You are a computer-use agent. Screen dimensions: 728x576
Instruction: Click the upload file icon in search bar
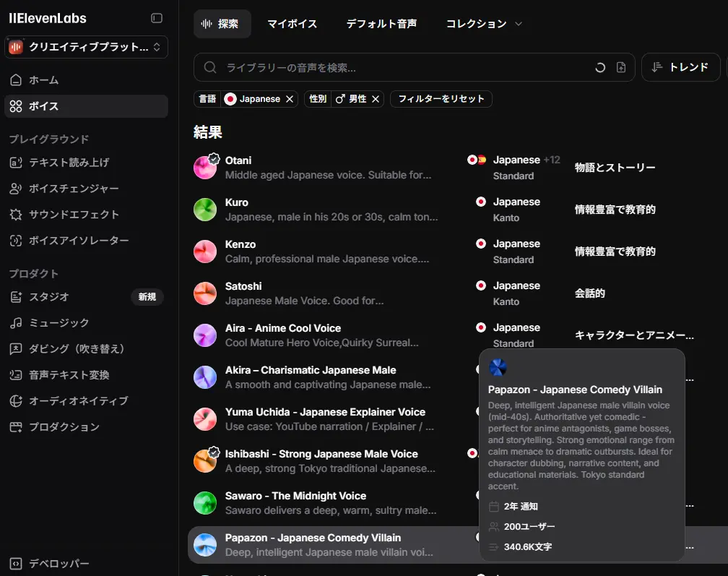click(x=621, y=67)
